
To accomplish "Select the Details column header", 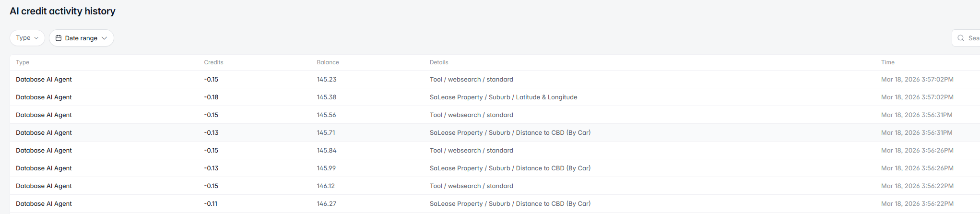I will [x=439, y=62].
